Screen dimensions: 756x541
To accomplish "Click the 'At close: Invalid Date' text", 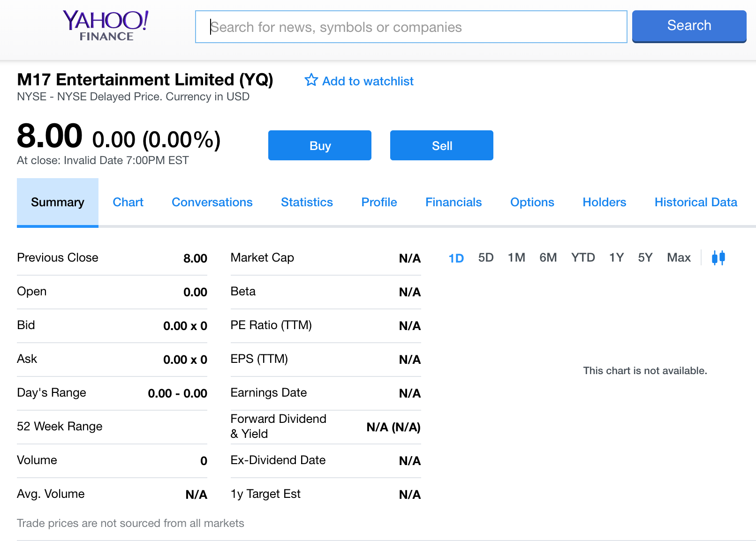I will coord(103,160).
